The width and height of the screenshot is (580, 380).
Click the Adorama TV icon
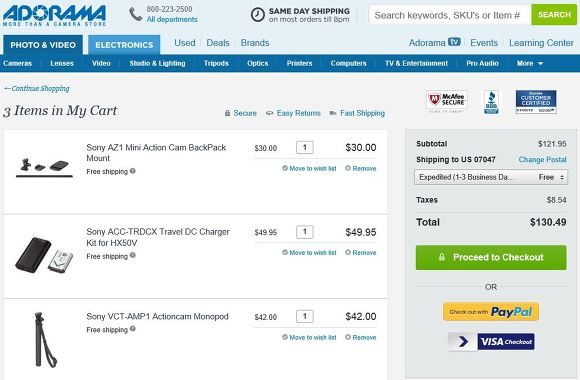[x=454, y=42]
